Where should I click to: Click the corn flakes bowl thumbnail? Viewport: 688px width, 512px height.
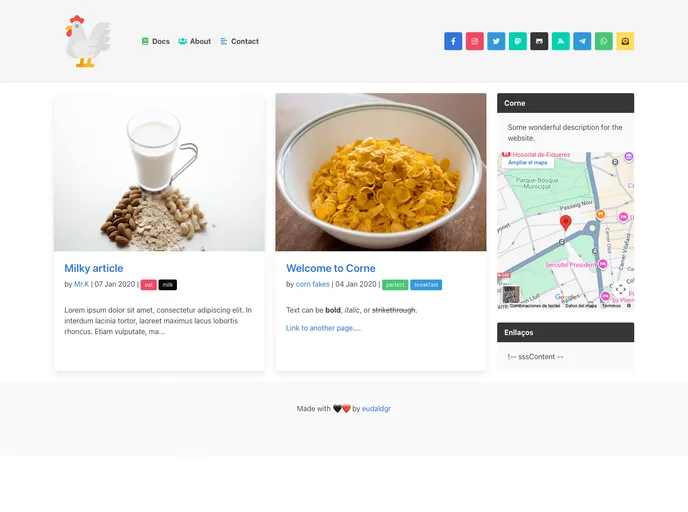point(381,172)
